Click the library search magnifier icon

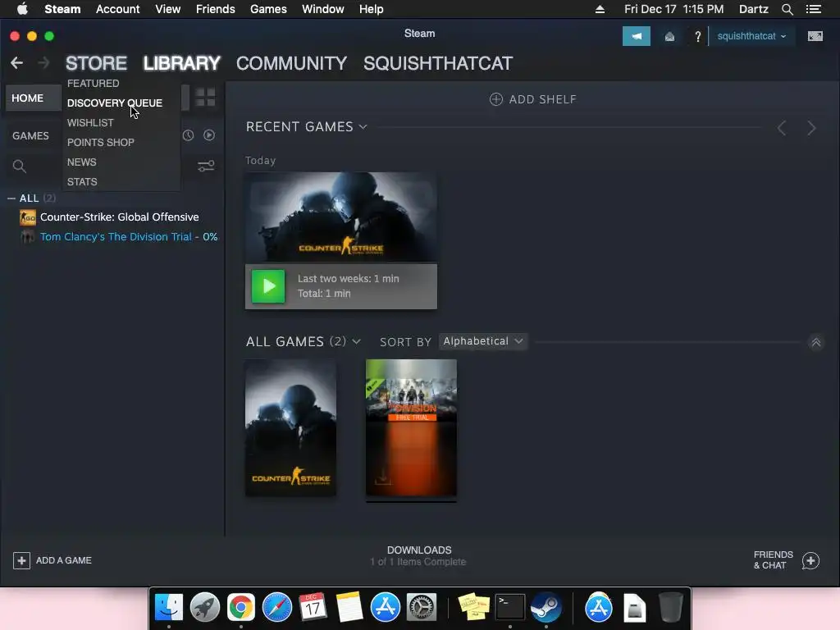tap(20, 166)
